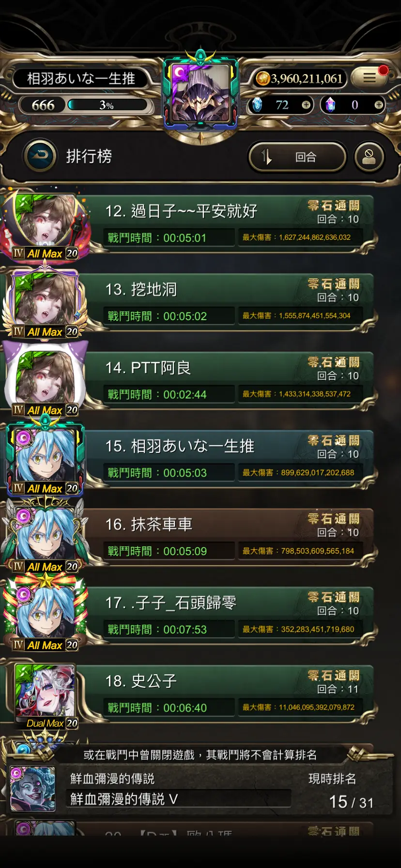This screenshot has width=401, height=868.
Task: Add diamonds via plus next to 72
Action: point(306,105)
